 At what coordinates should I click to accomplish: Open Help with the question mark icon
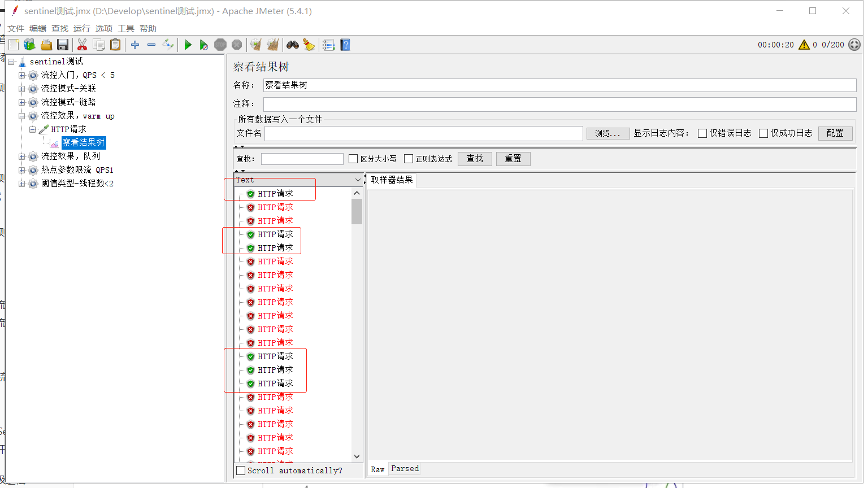(x=345, y=45)
